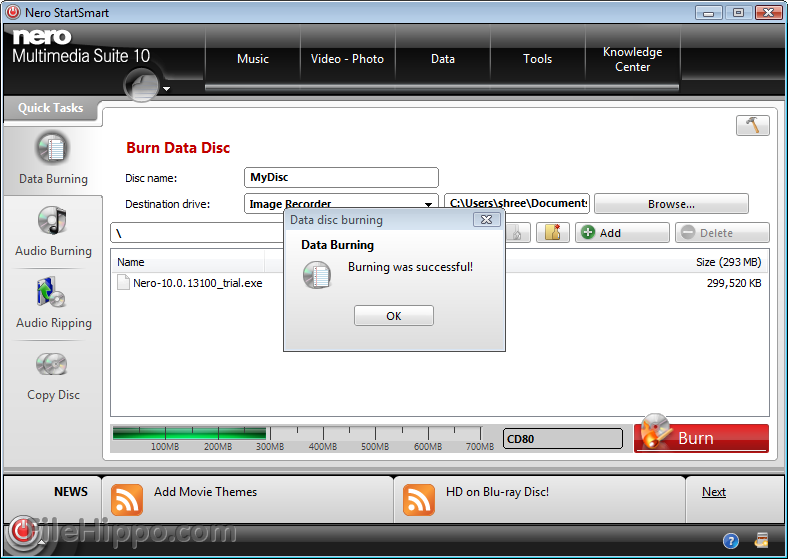The width and height of the screenshot is (788, 559).
Task: Click the green plus Add icon
Action: [x=588, y=233]
